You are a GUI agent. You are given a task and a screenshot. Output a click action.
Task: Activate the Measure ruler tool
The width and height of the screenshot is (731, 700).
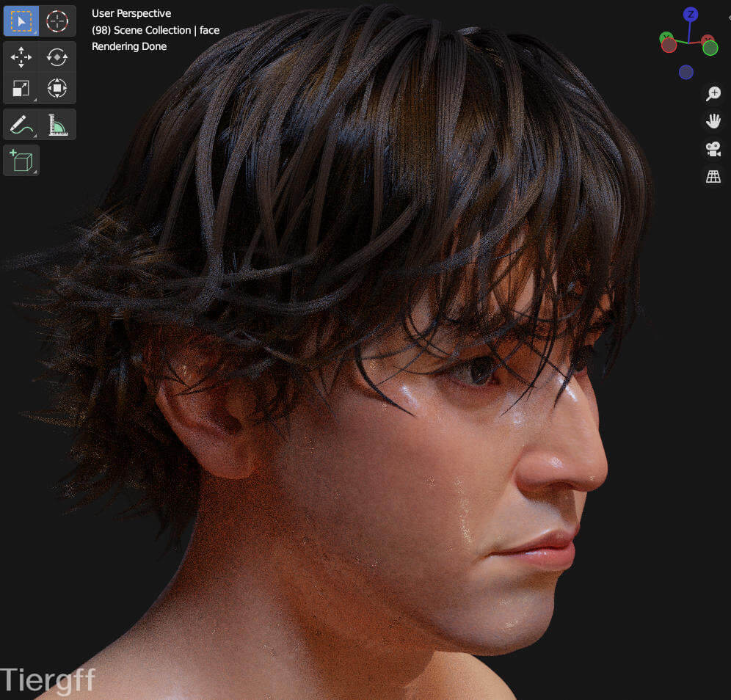(x=57, y=125)
